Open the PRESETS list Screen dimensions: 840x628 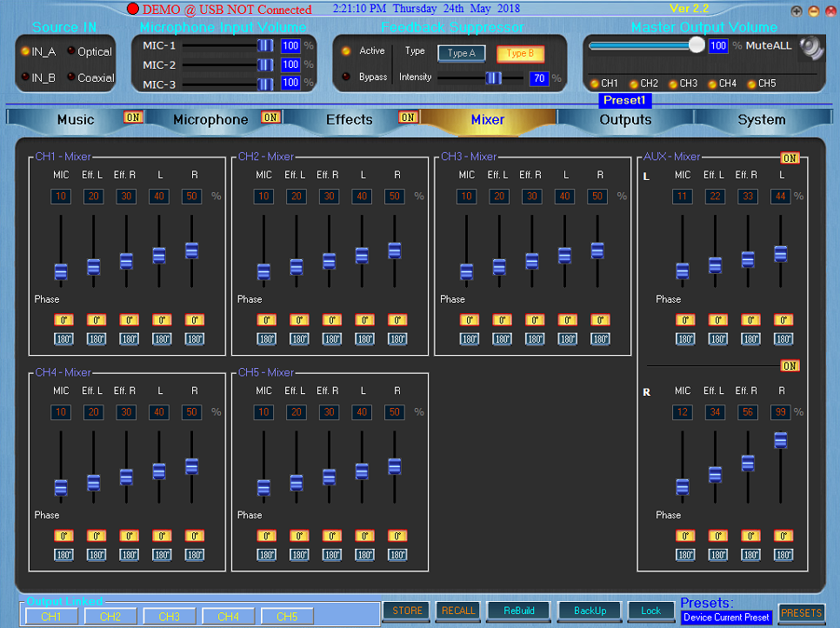[802, 613]
